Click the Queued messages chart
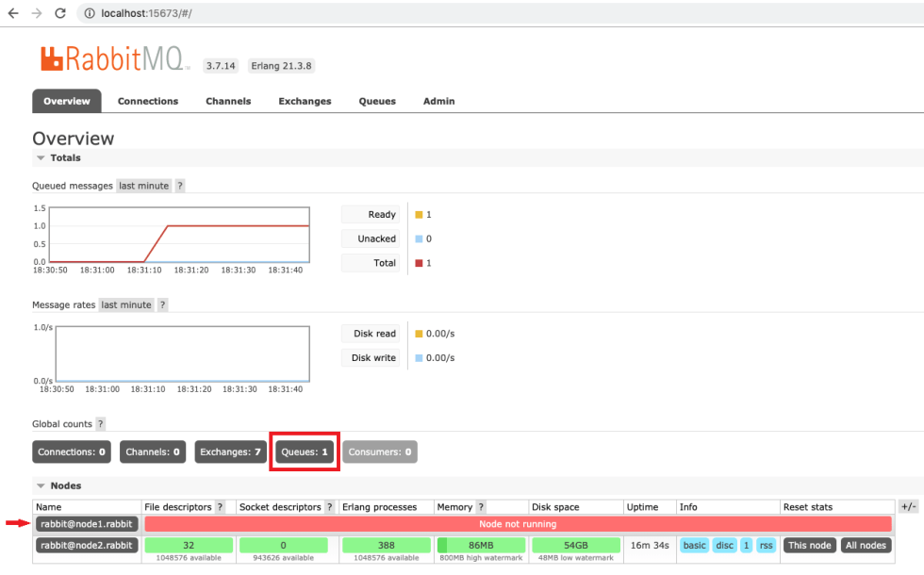The image size is (924, 575). pos(179,235)
